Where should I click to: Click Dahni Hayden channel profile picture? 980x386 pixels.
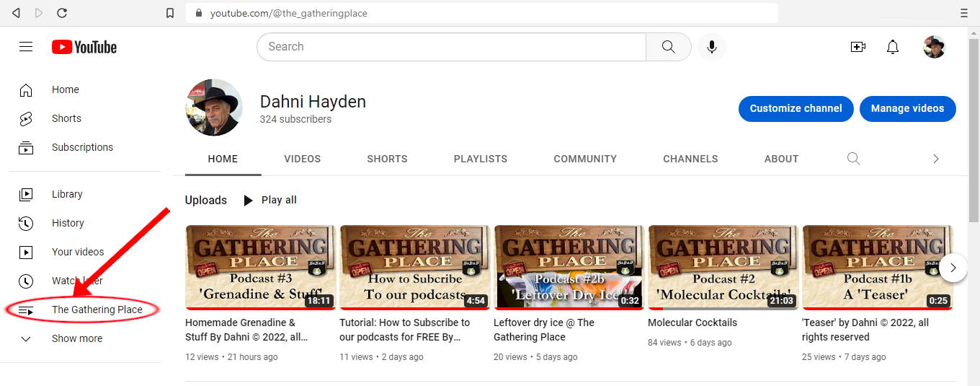pos(214,108)
